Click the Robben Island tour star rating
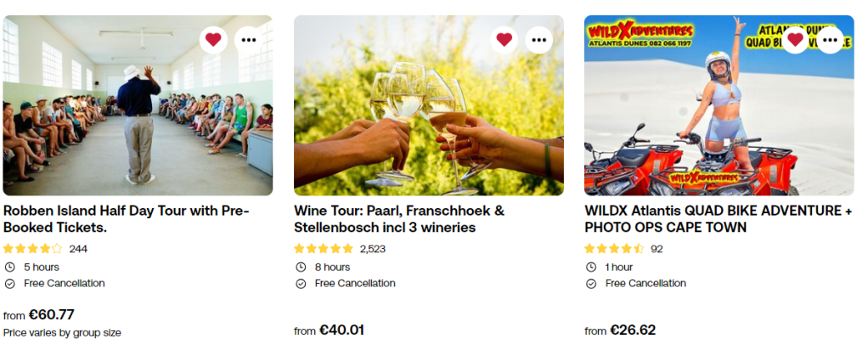 (33, 249)
